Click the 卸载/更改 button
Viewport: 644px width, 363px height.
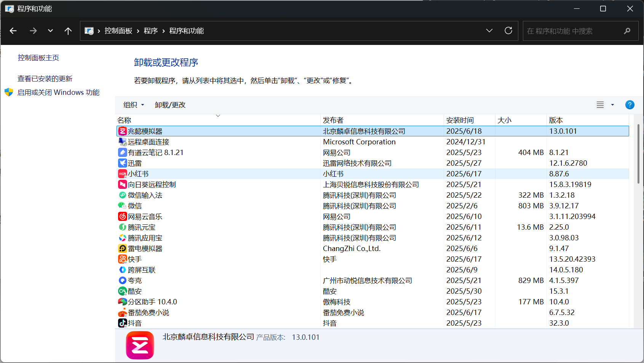click(x=170, y=105)
